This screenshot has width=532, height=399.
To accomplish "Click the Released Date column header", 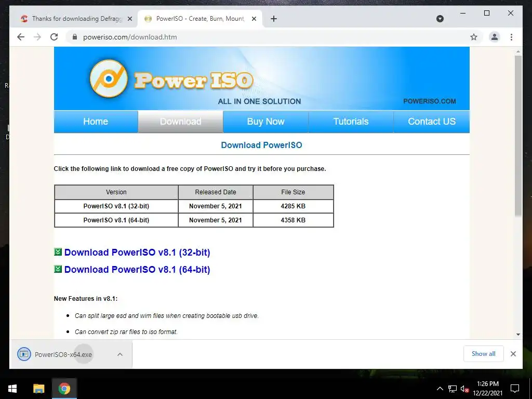I will (x=216, y=192).
